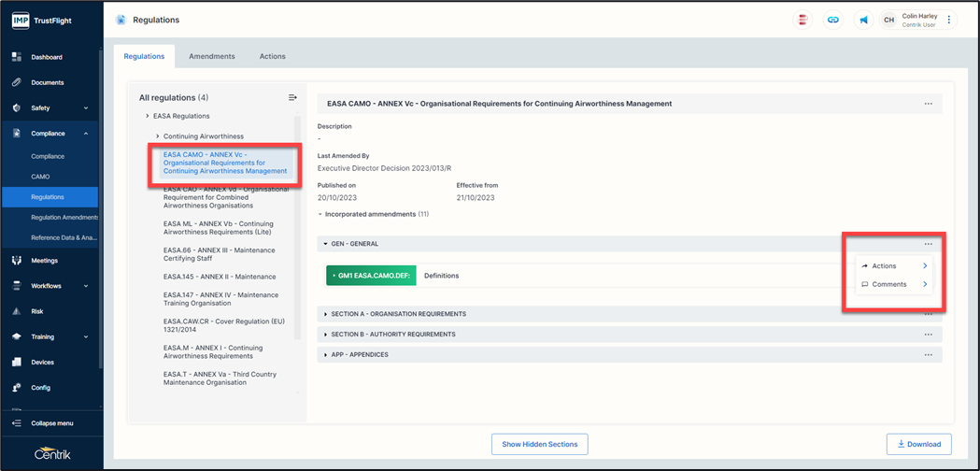Expand SECTION A - ORGANISATION REQUIREMENTS
This screenshot has width=980, height=471.
[398, 314]
